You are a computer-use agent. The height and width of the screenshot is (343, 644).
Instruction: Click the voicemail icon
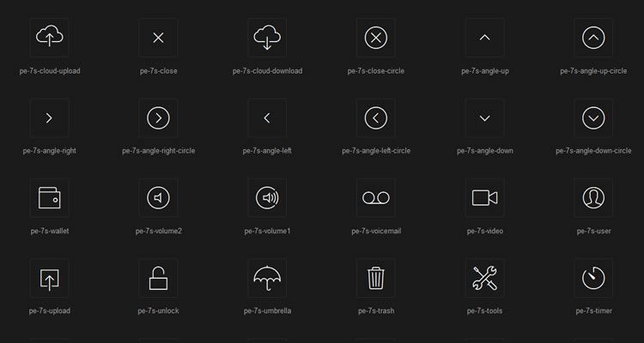[x=376, y=198]
